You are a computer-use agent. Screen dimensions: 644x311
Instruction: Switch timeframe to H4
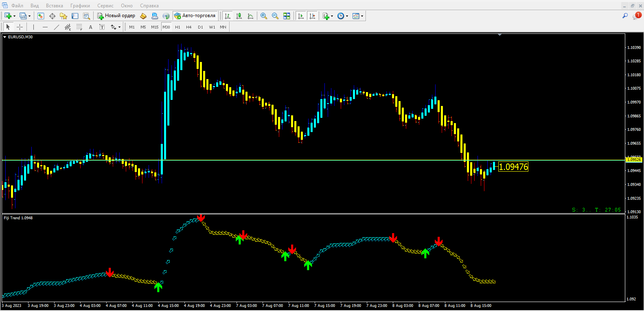[x=189, y=27]
